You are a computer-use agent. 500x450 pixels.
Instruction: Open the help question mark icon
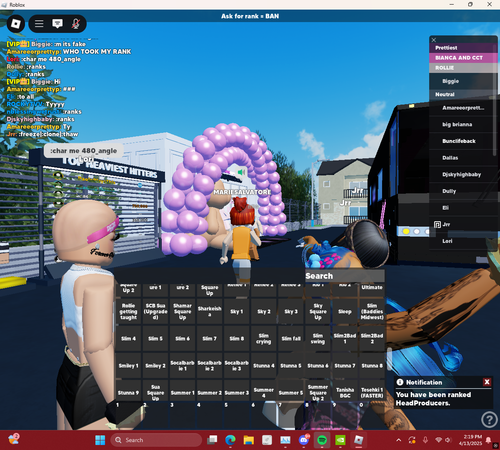pyautogui.click(x=489, y=420)
